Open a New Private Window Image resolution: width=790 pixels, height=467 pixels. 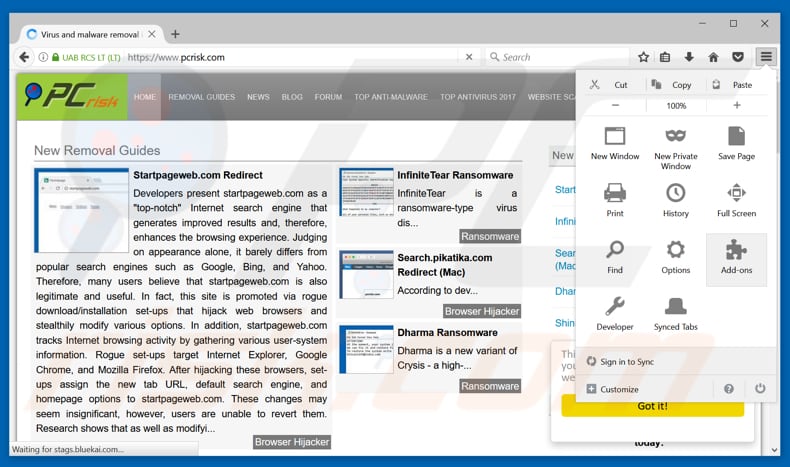(676, 147)
